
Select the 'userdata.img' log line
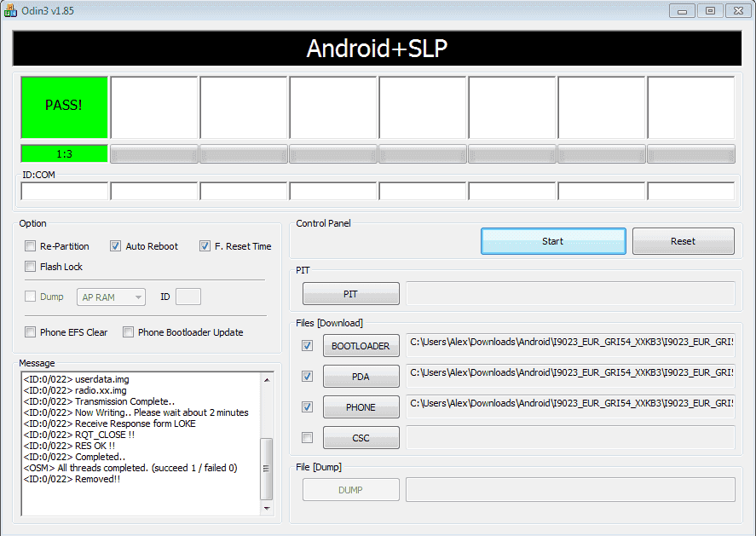pyautogui.click(x=76, y=379)
